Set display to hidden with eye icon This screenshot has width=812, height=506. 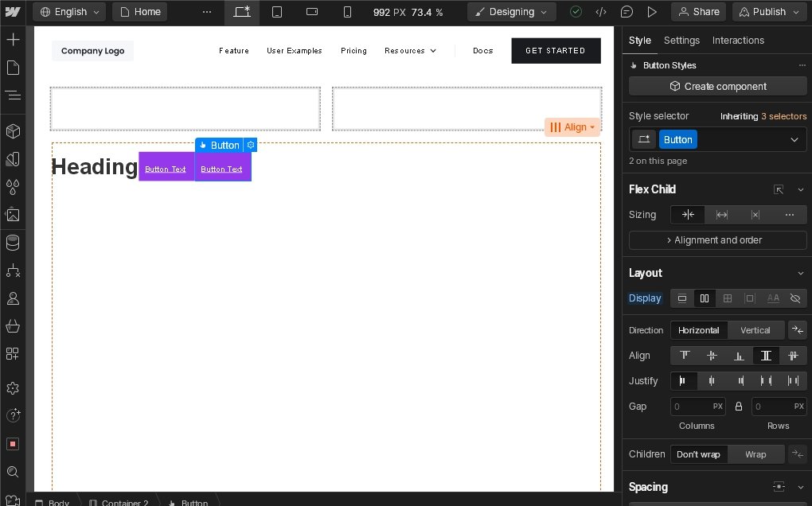pos(794,298)
